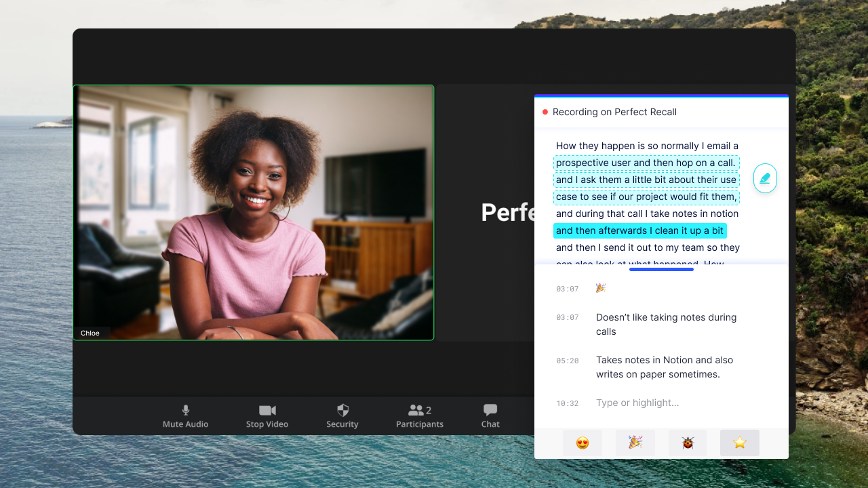
Task: Open the Security shield options
Action: pyautogui.click(x=342, y=416)
